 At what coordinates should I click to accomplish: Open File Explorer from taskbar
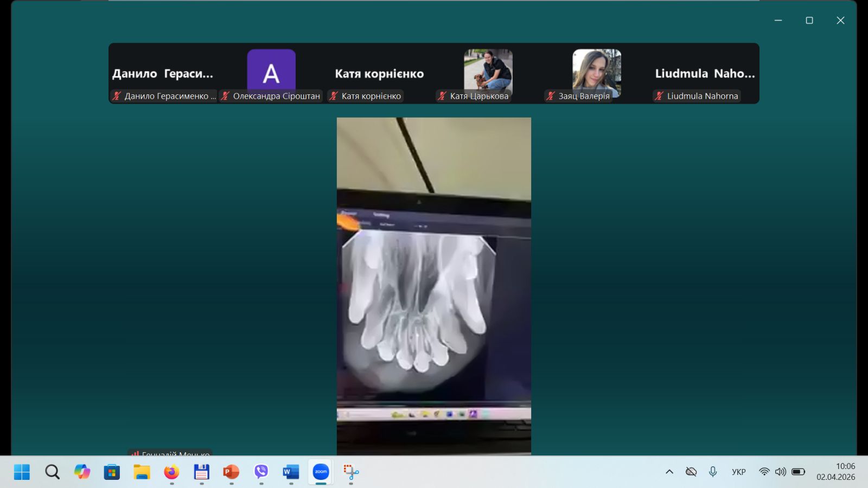point(142,472)
